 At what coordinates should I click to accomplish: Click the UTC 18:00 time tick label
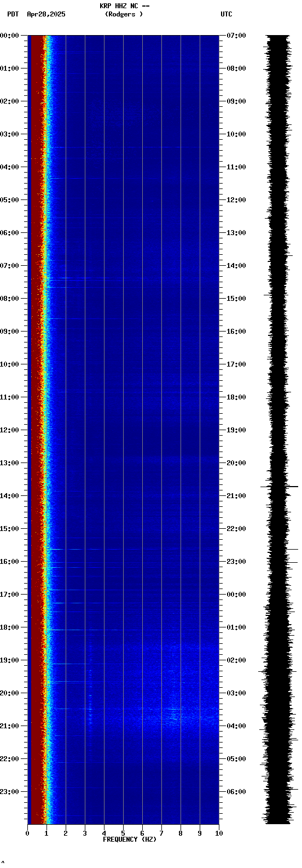point(236,397)
